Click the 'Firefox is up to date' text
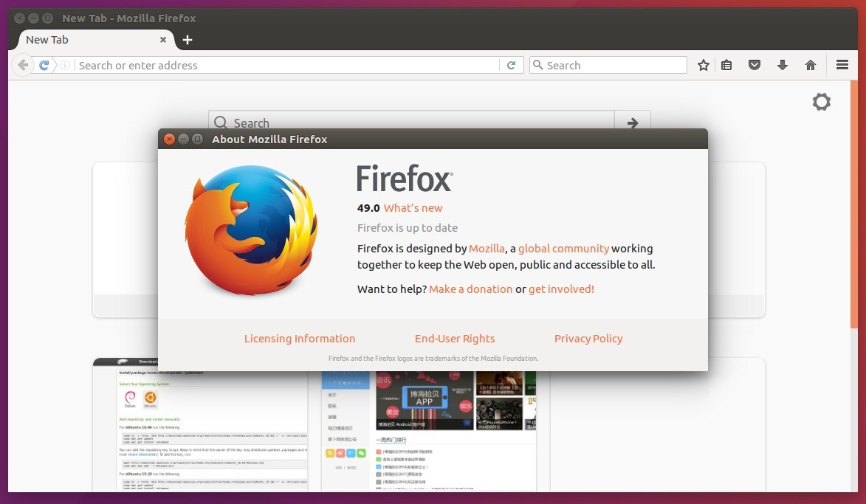This screenshot has height=504, width=866. (408, 228)
